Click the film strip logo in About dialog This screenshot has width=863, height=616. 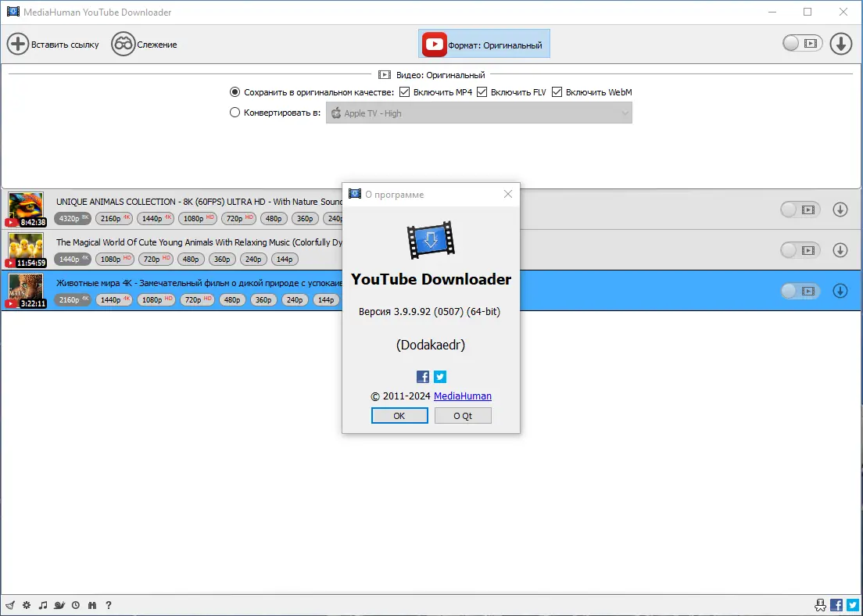tap(431, 240)
